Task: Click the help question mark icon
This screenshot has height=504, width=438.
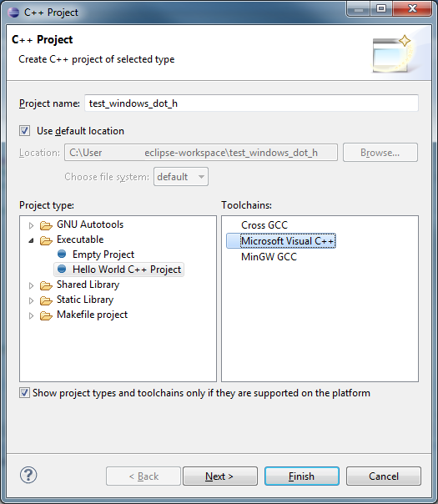Action: tap(28, 475)
